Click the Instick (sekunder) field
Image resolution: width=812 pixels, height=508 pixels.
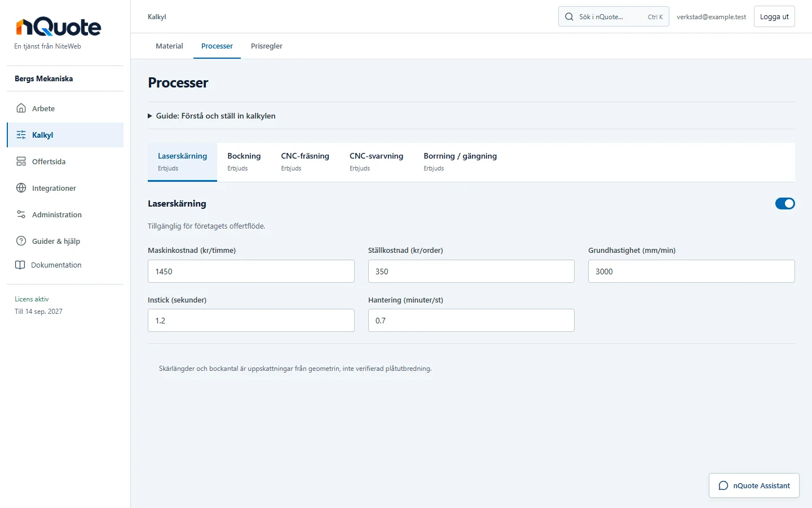pyautogui.click(x=251, y=321)
